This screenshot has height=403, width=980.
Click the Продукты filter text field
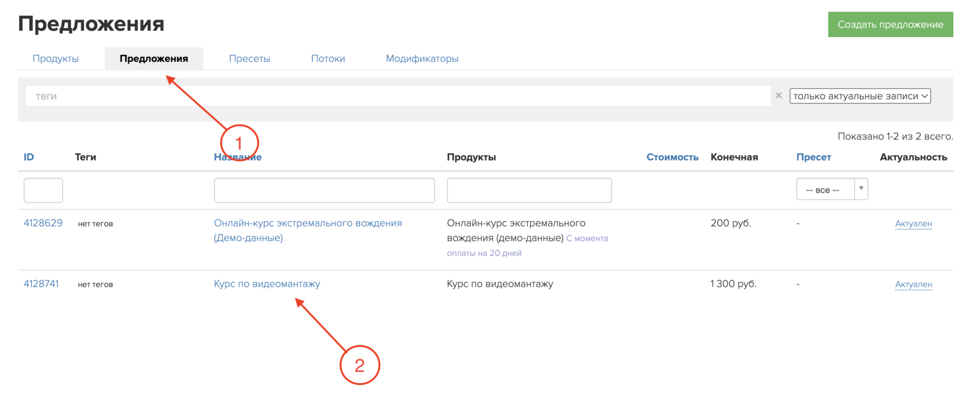click(528, 190)
